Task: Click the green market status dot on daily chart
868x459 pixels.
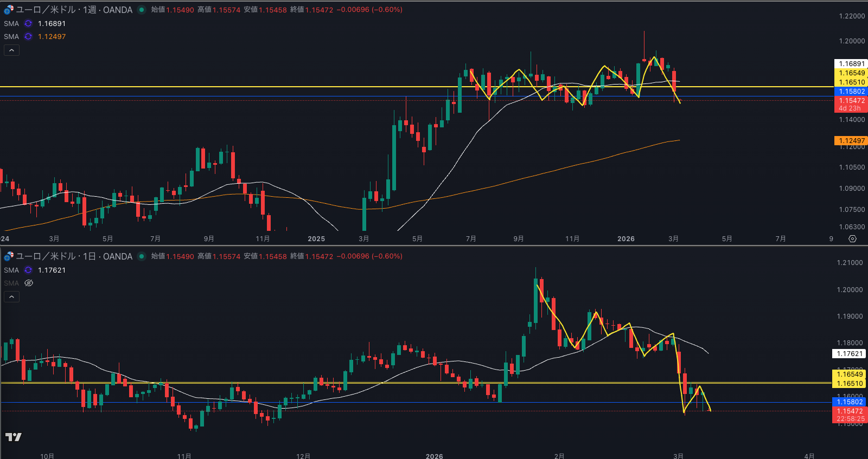Action: [142, 256]
